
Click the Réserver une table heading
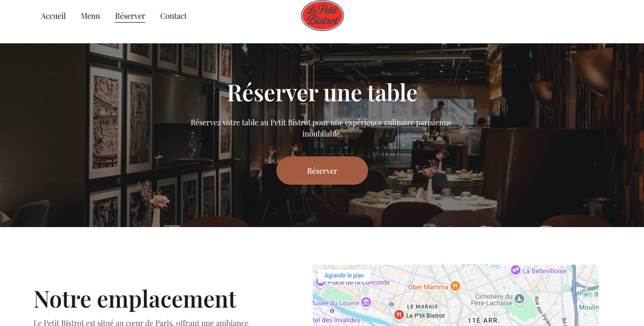point(322,93)
